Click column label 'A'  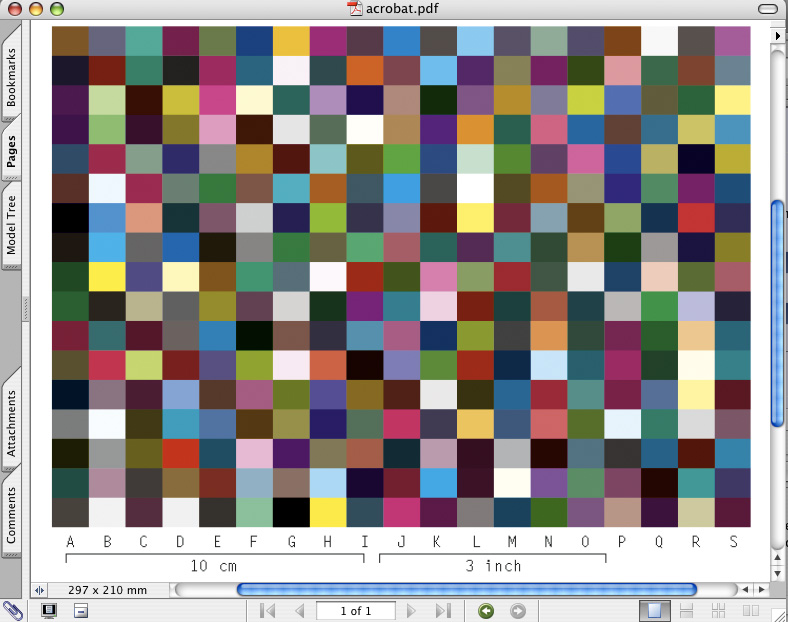tap(70, 542)
